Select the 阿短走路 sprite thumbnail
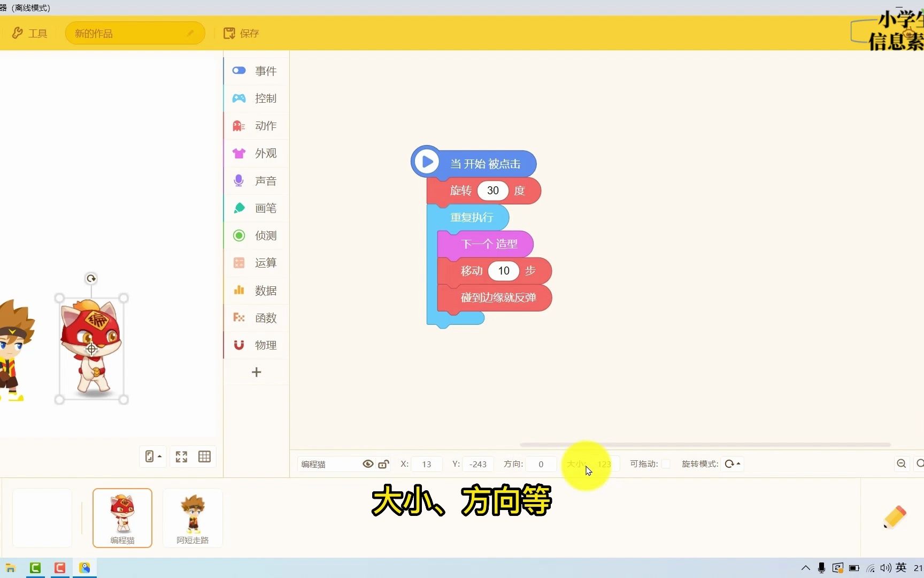Screen dimensions: 924x578 point(192,517)
